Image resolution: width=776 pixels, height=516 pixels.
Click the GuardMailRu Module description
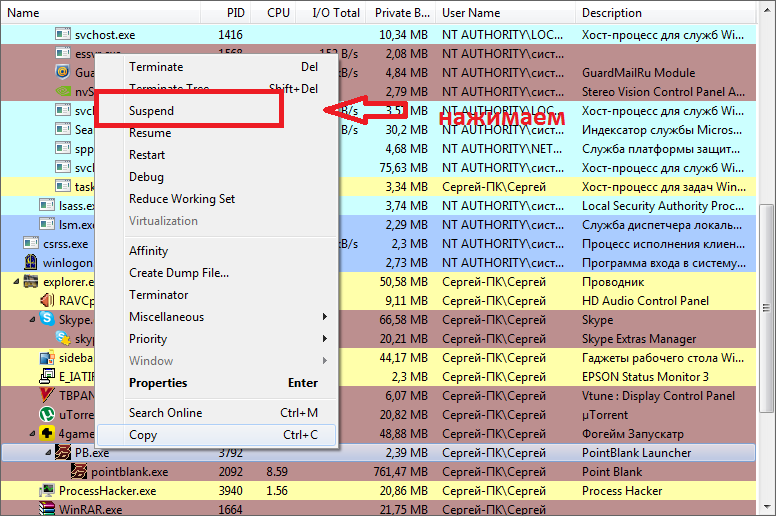tap(638, 73)
